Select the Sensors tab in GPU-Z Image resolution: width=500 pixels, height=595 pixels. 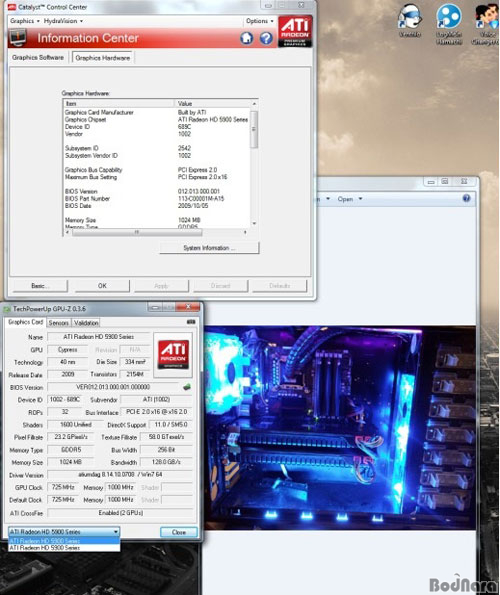click(x=58, y=323)
